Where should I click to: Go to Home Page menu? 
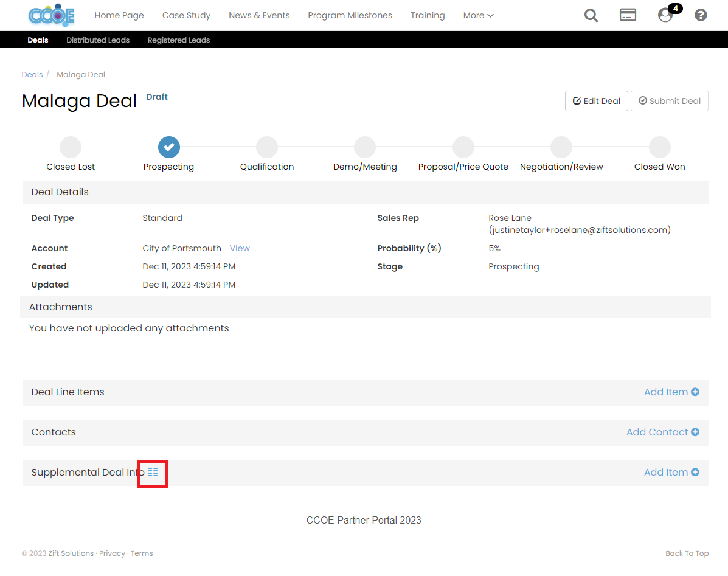pyautogui.click(x=119, y=15)
